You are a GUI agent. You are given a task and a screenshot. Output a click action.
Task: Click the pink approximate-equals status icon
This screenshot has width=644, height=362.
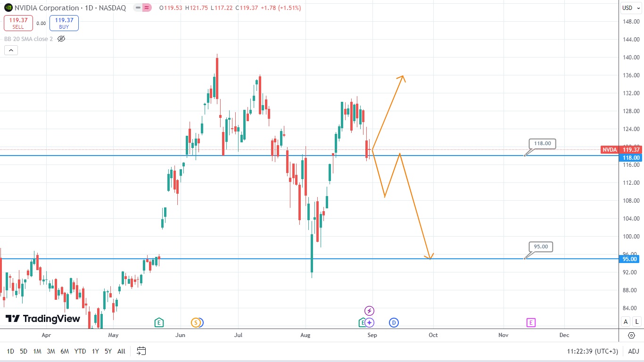click(147, 8)
